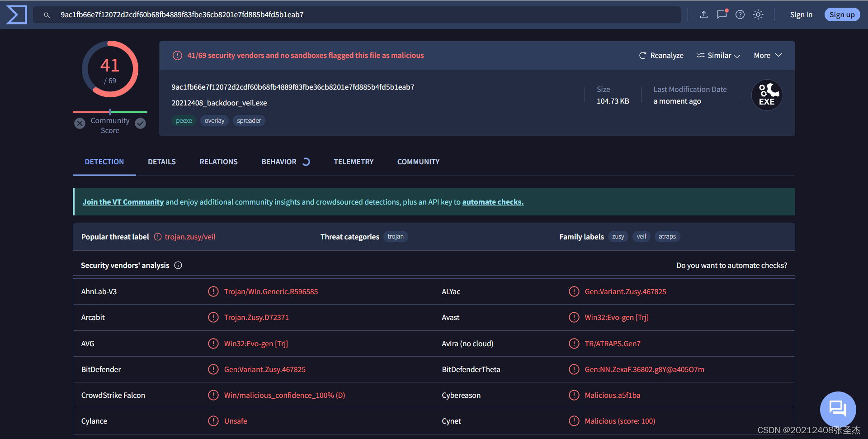Go to the TELEMETRY tab

354,162
